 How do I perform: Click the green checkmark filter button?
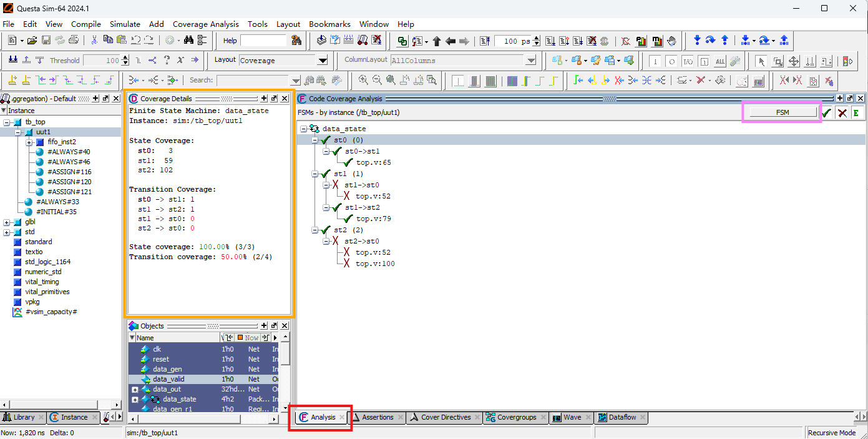pos(826,113)
